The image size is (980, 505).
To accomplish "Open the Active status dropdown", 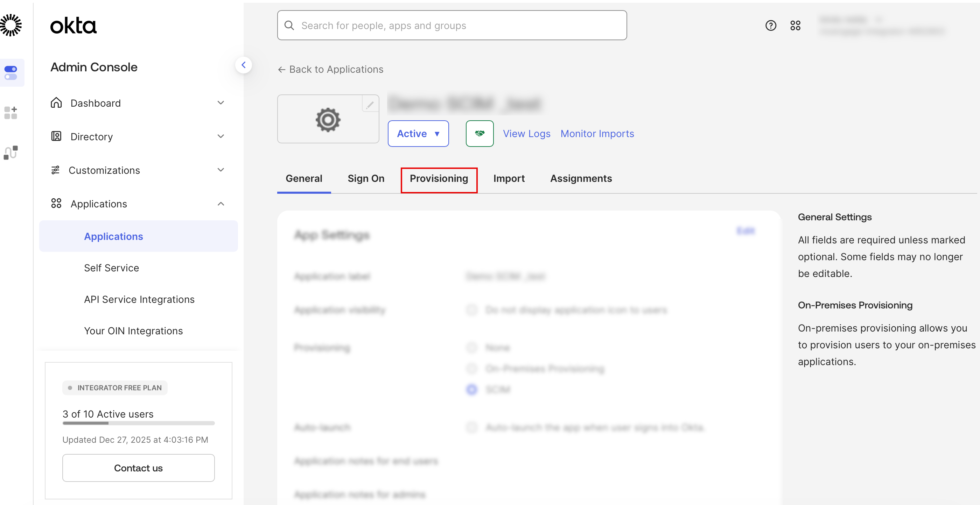I will pyautogui.click(x=418, y=134).
